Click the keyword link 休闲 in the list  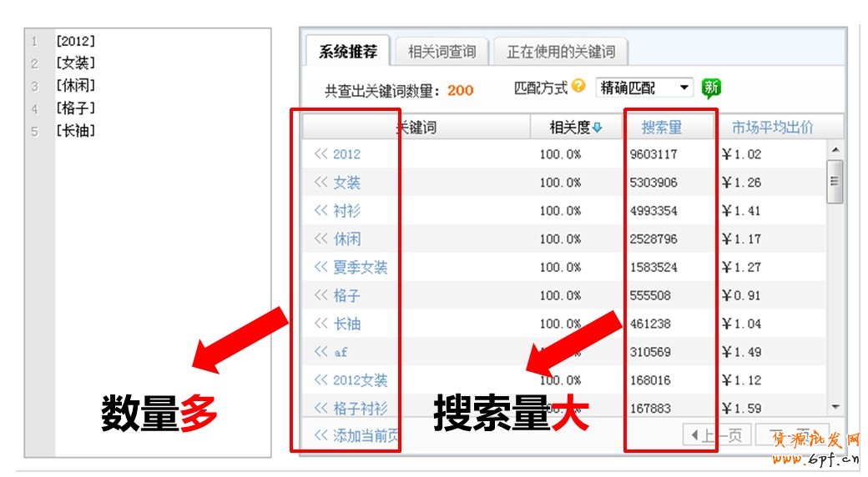click(x=347, y=239)
